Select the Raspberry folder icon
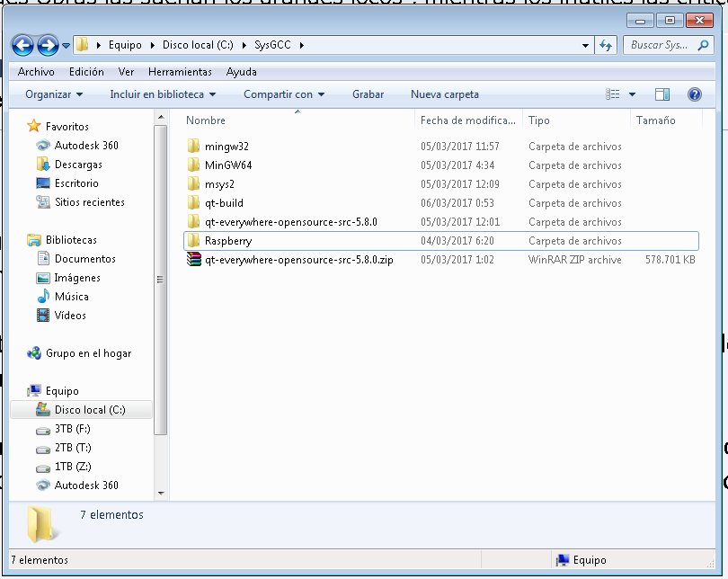The width and height of the screenshot is (728, 579). point(193,241)
